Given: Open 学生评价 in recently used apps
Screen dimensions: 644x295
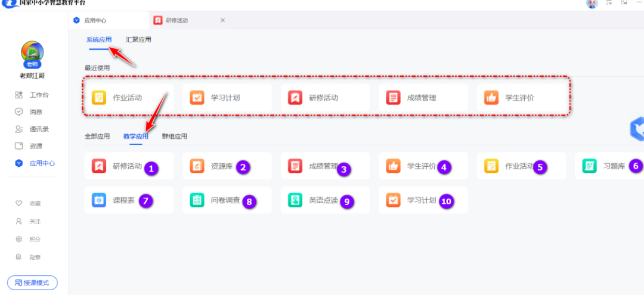Looking at the screenshot, I should (522, 98).
